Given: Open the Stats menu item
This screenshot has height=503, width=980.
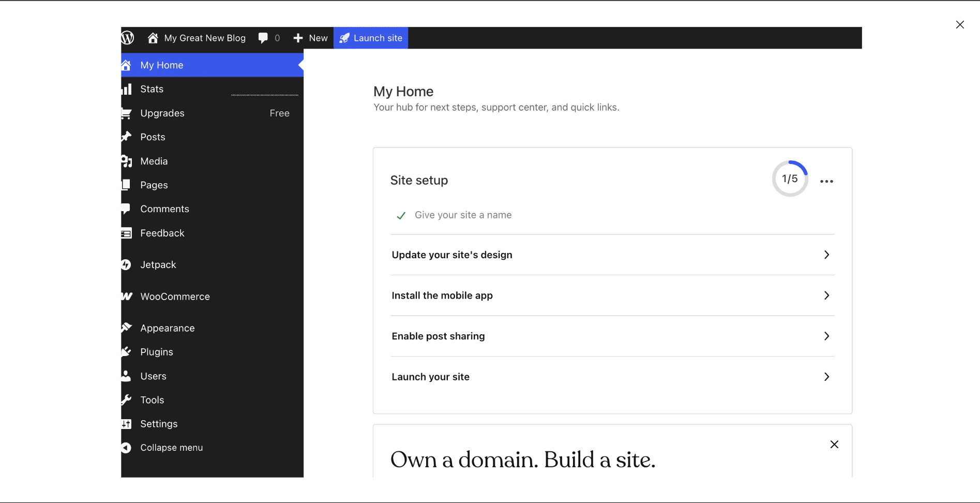Looking at the screenshot, I should point(212,89).
